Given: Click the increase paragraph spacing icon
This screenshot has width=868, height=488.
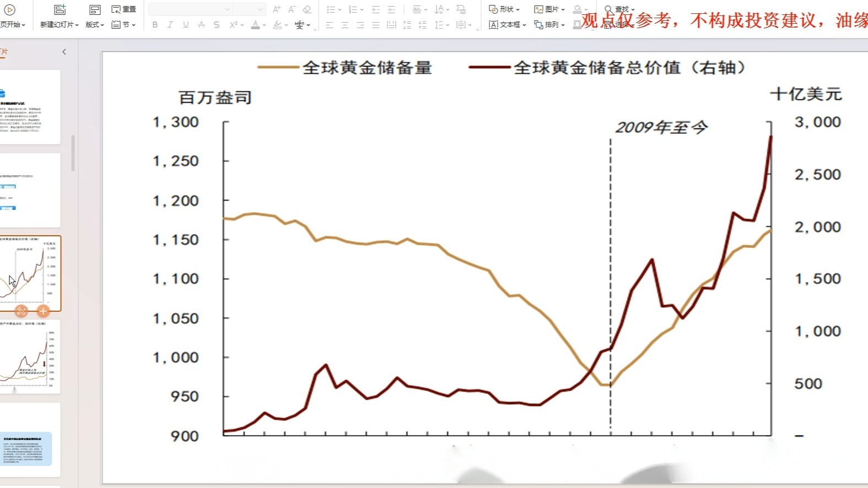Looking at the screenshot, I should pos(407,25).
